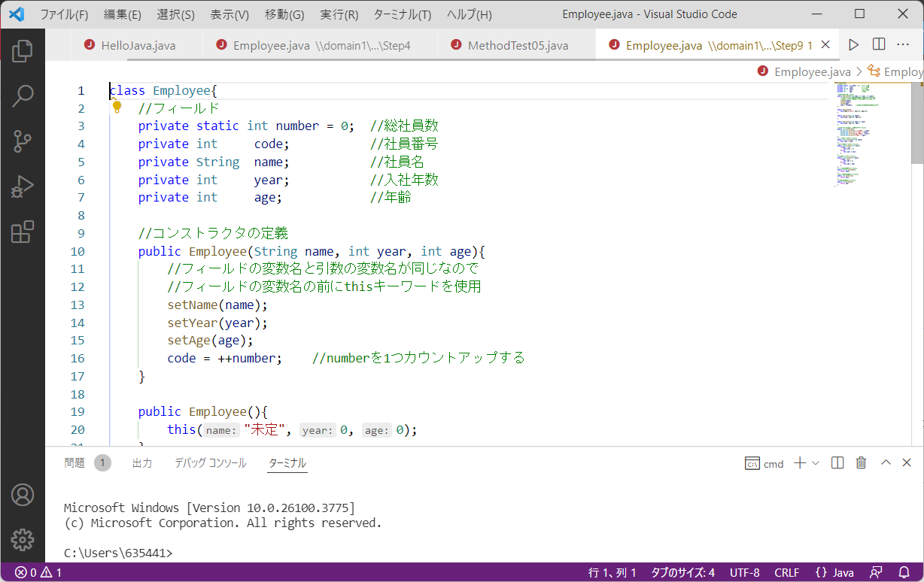Open the ファイル(F) menu
Viewport: 924px width, 582px height.
point(64,14)
